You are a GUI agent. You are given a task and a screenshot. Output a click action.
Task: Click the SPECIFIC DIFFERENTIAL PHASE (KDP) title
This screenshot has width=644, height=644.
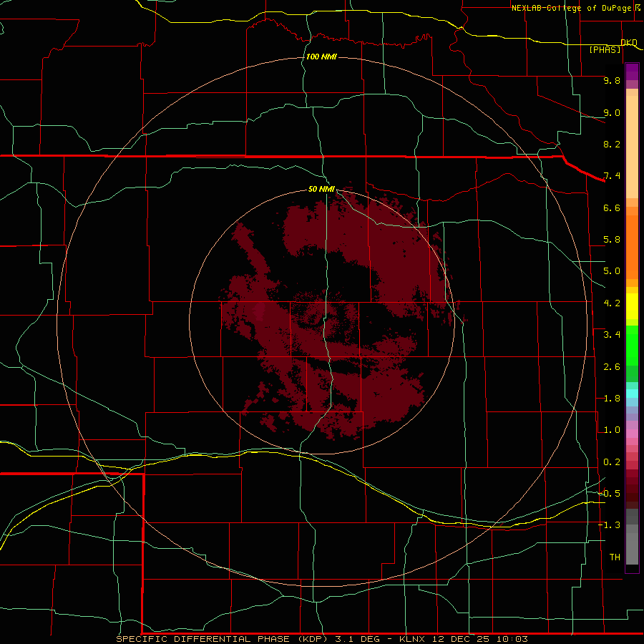(223, 639)
